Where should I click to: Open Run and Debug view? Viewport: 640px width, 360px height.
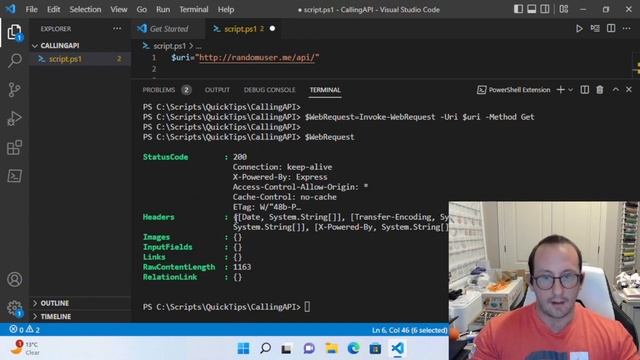(x=14, y=118)
